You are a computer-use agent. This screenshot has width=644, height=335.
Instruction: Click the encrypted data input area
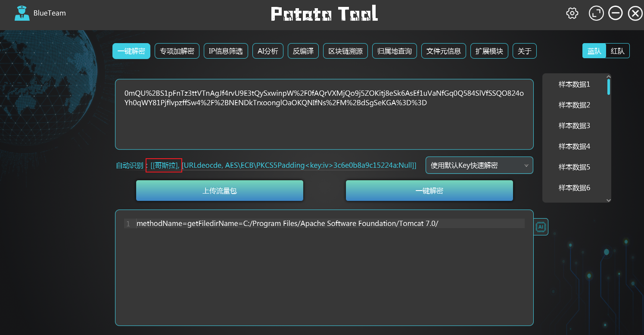pyautogui.click(x=324, y=113)
